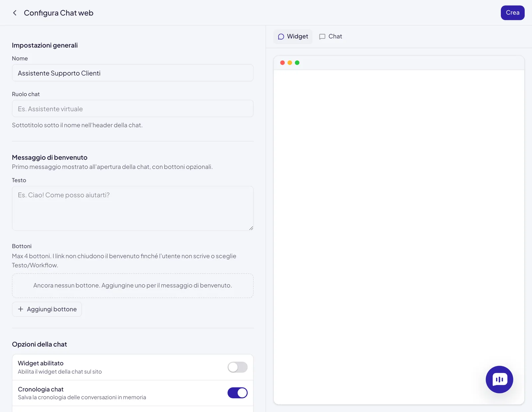532x412 pixels.
Task: Click the green dot in preview window
Action: tap(297, 63)
